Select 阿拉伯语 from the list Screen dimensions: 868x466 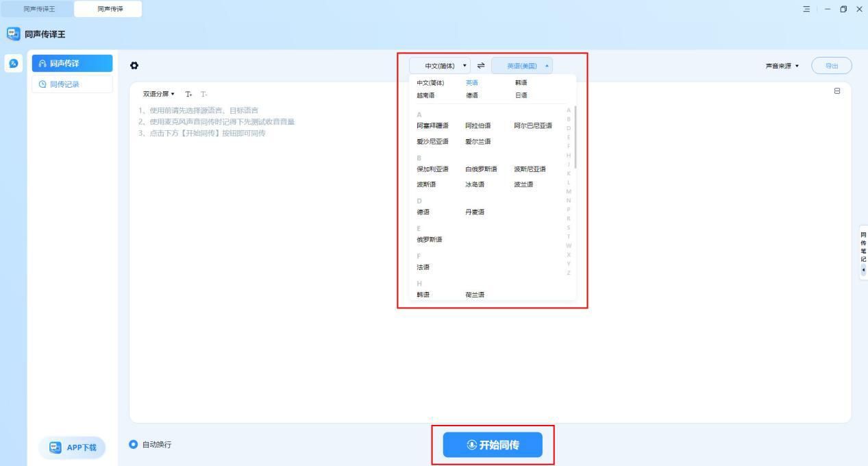tap(478, 126)
